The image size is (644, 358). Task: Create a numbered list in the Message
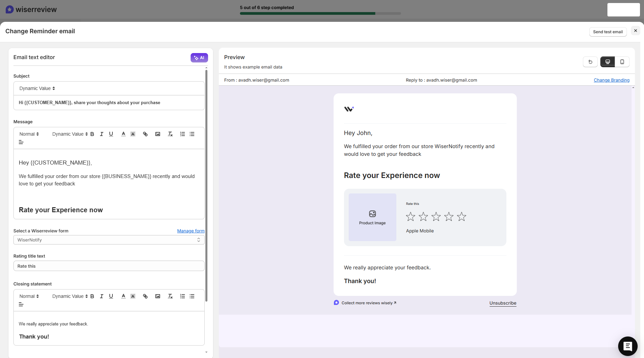pos(182,134)
